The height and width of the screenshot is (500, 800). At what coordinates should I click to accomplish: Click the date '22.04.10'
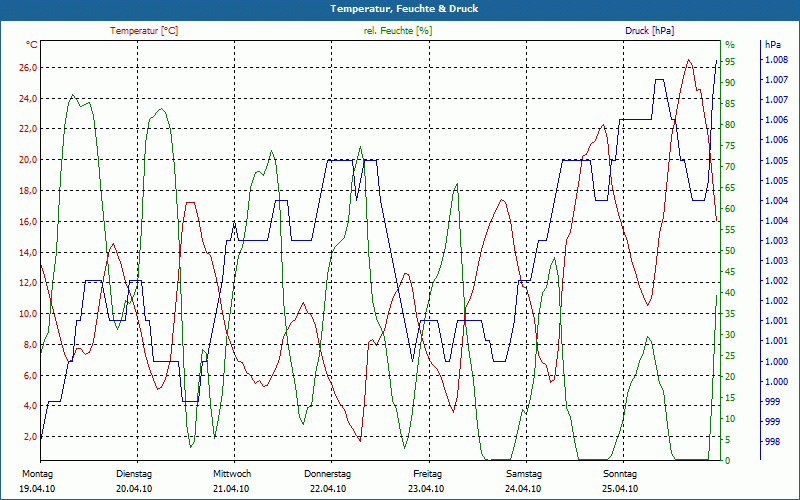click(x=328, y=489)
